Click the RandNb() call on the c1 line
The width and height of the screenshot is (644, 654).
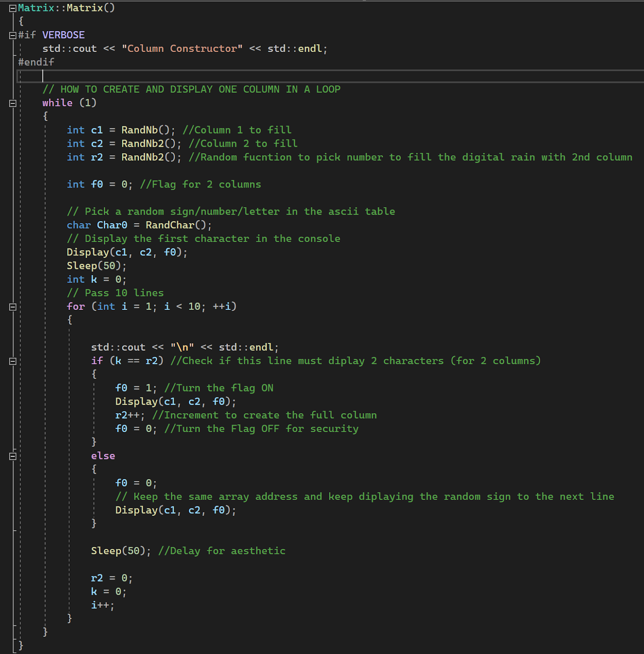point(146,130)
